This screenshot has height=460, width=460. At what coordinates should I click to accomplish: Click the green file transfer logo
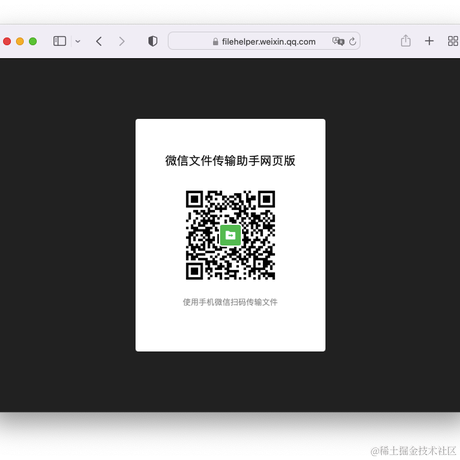point(230,235)
